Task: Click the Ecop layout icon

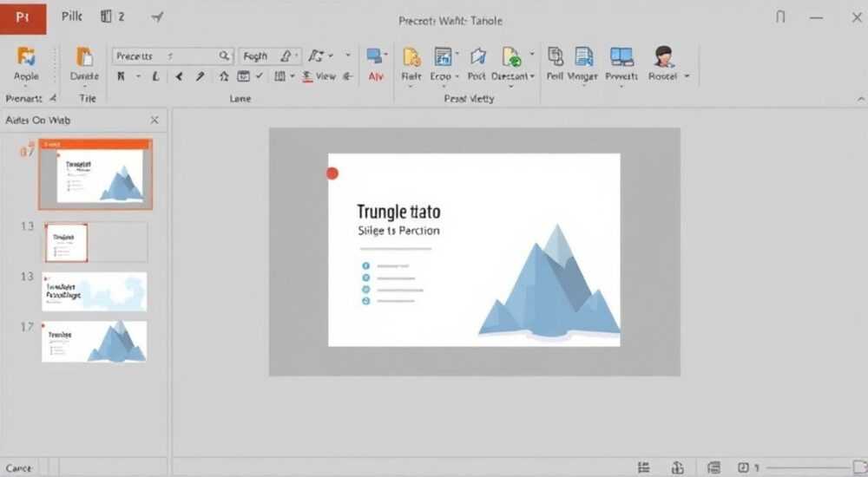Action: click(x=443, y=57)
